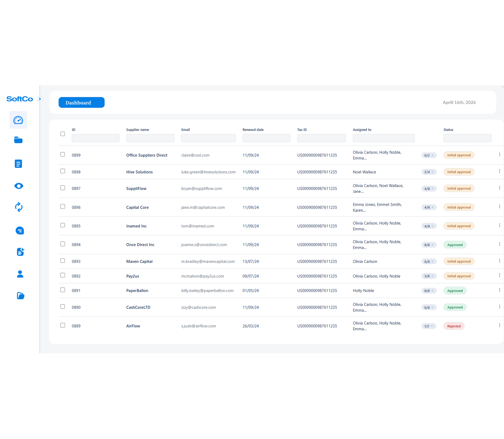Image resolution: width=504 pixels, height=439 pixels.
Task: Click the Supplier name filter input field
Action: point(150,138)
